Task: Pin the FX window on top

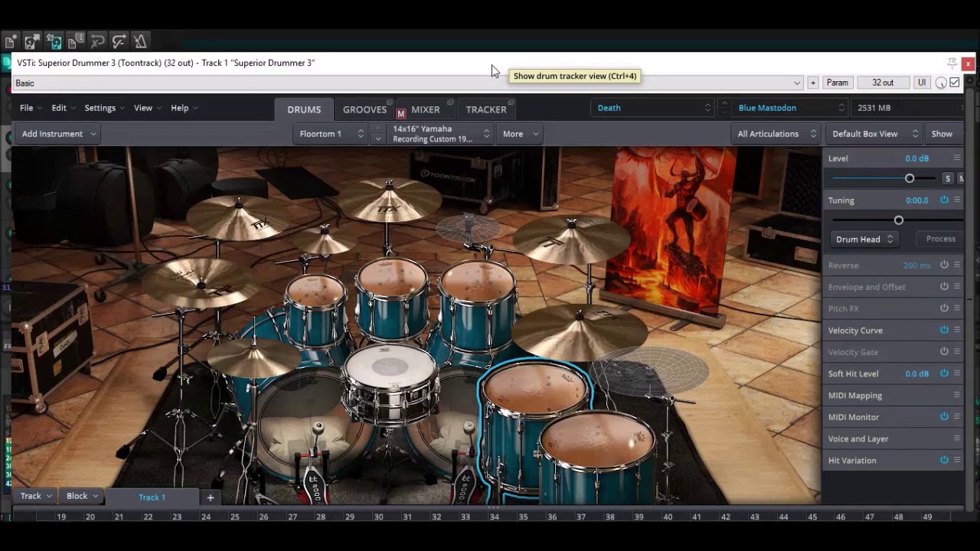Action: point(952,64)
